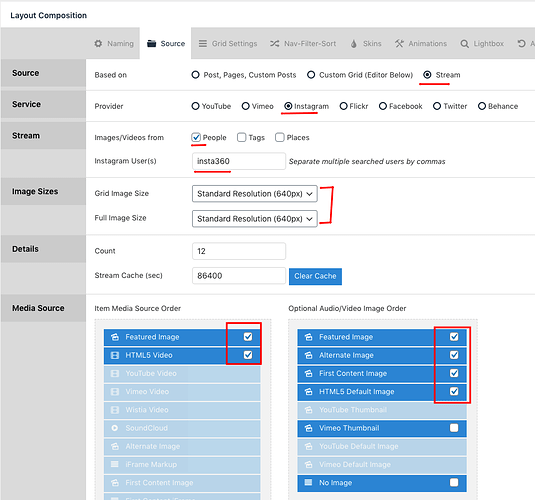Image resolution: width=535 pixels, height=500 pixels.
Task: Select the YouTube provider radio button
Action: pyautogui.click(x=195, y=106)
